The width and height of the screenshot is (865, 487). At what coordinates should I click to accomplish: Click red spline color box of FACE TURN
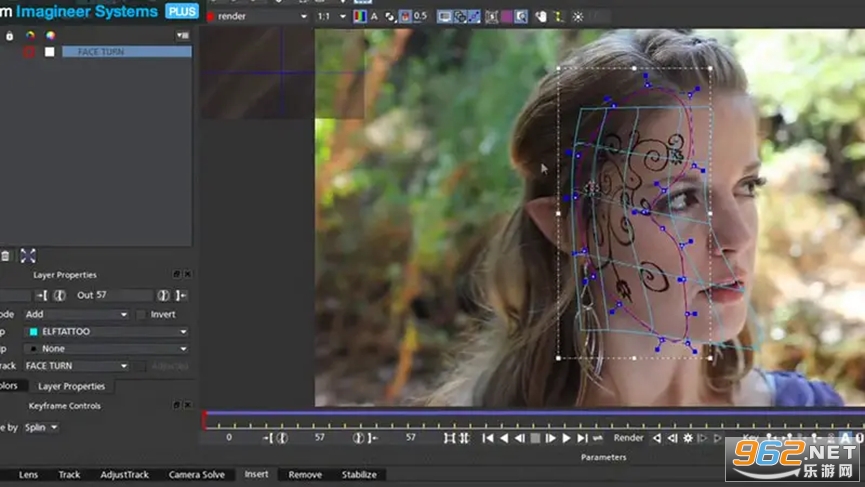point(29,52)
